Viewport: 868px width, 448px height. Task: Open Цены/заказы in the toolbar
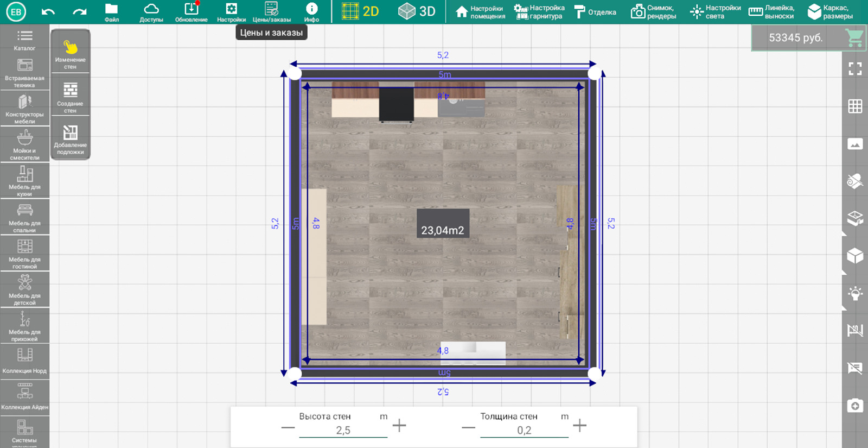[271, 12]
